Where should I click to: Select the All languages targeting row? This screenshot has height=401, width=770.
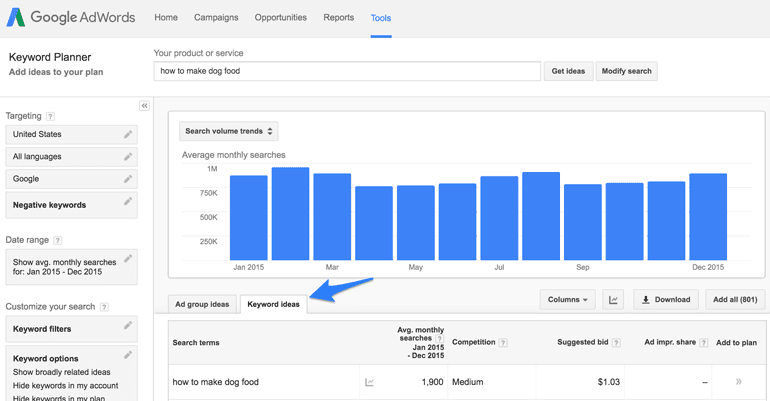tap(71, 157)
